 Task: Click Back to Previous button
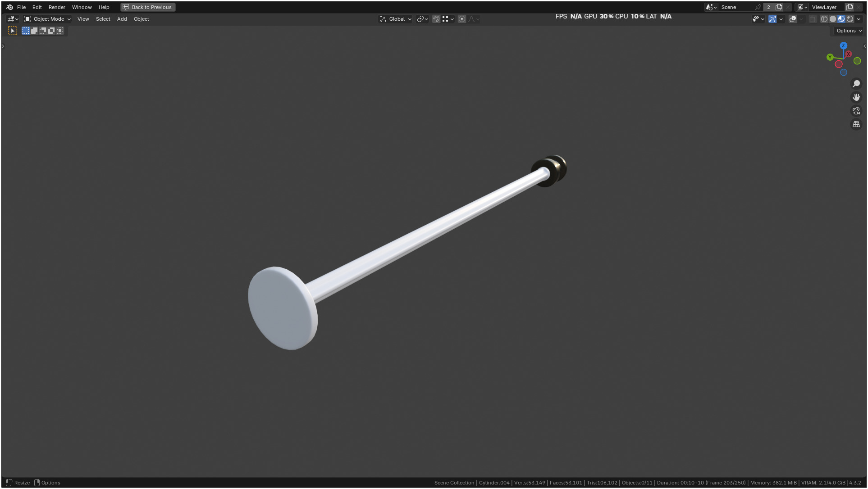coord(148,7)
